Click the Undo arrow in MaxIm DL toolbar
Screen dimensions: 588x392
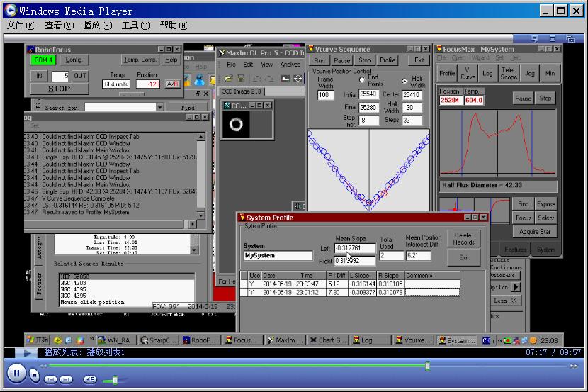[257, 79]
